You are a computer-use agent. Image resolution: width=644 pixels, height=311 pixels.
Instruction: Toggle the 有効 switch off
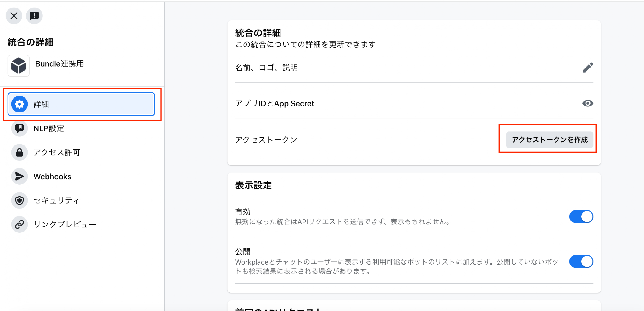pos(581,217)
